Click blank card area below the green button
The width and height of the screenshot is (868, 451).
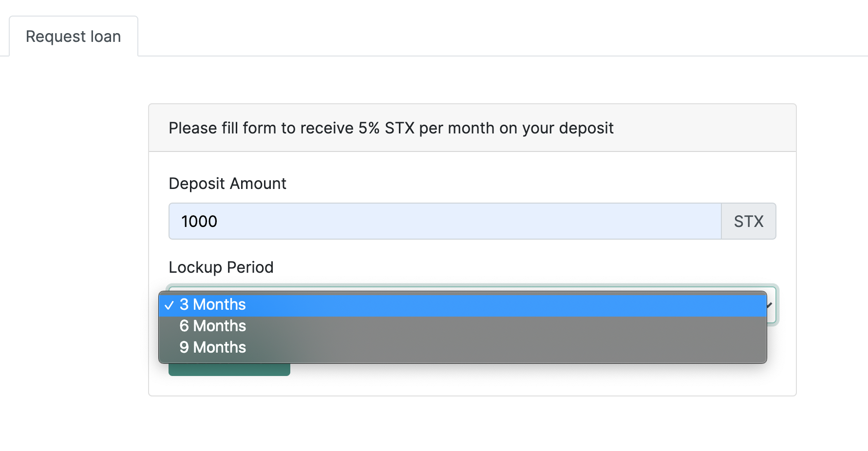(438, 385)
